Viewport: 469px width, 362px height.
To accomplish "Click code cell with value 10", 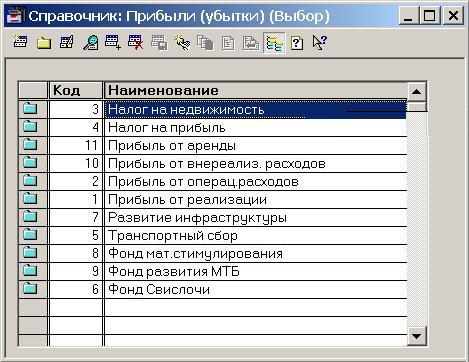I will [x=76, y=164].
